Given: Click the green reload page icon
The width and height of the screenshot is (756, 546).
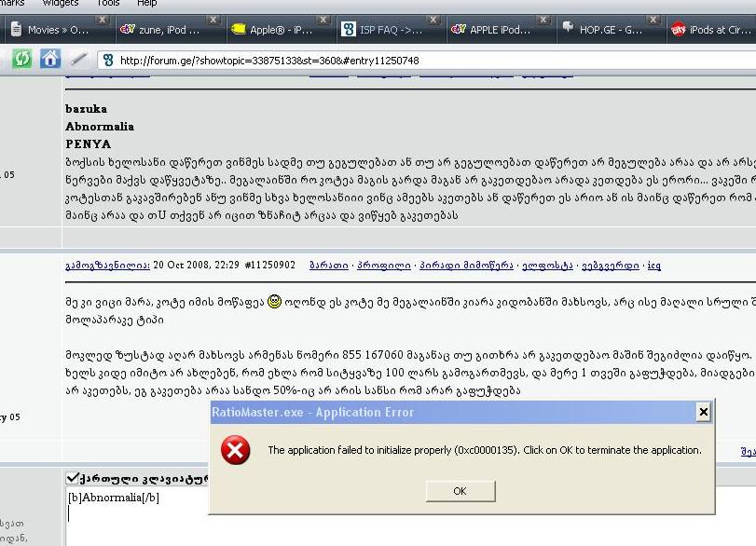Looking at the screenshot, I should click(21, 59).
